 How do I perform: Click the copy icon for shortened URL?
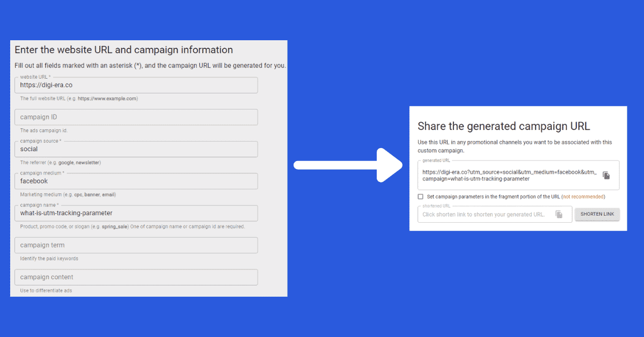(559, 214)
